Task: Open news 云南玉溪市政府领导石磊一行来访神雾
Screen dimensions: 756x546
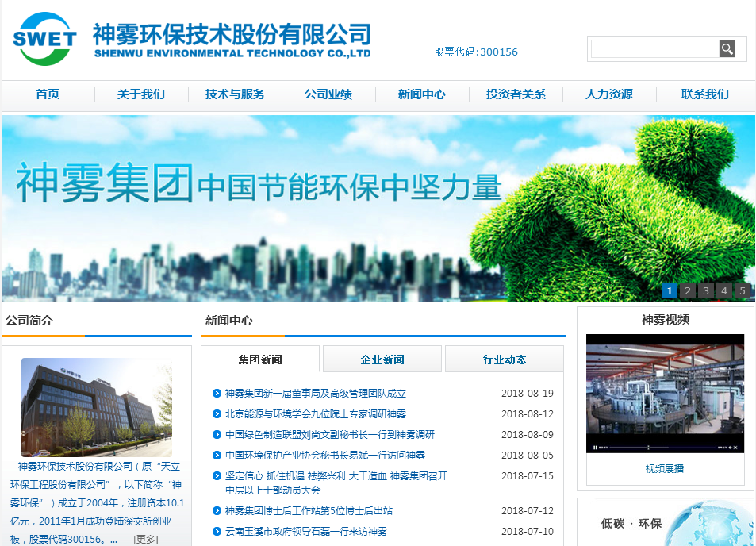Action: (306, 532)
